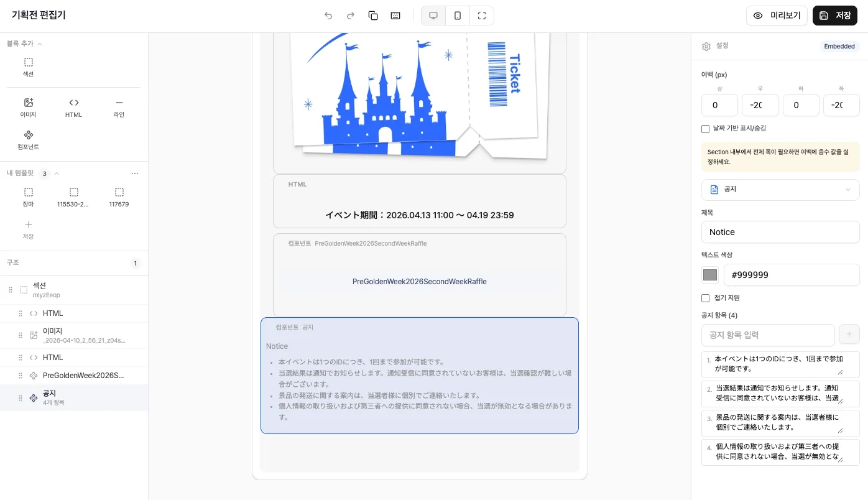Switch to desktop preview mode
This screenshot has width=868, height=500.
point(433,16)
